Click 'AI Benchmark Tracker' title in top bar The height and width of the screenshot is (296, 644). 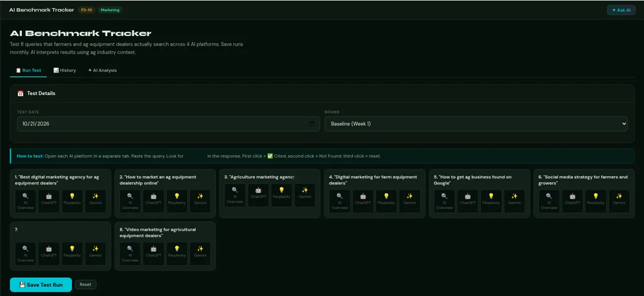(42, 10)
